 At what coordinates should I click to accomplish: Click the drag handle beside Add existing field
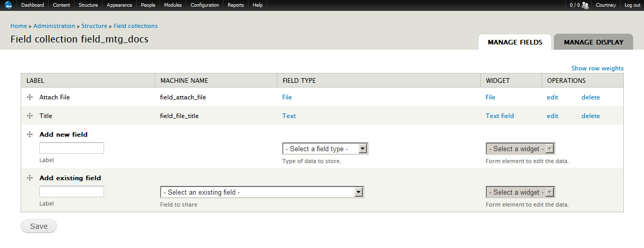pyautogui.click(x=30, y=178)
